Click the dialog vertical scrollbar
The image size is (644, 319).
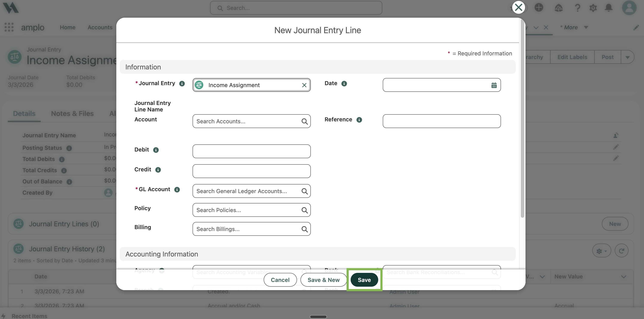(x=522, y=119)
